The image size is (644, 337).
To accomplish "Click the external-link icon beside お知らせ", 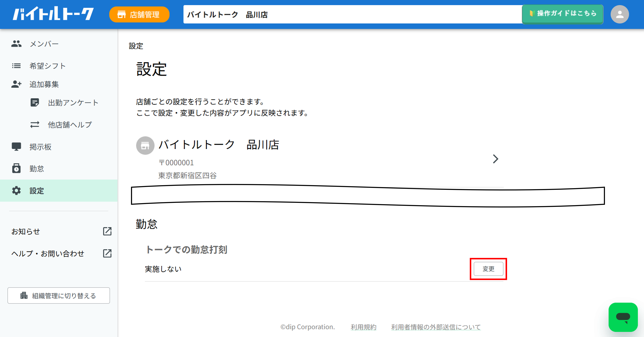I will (107, 231).
